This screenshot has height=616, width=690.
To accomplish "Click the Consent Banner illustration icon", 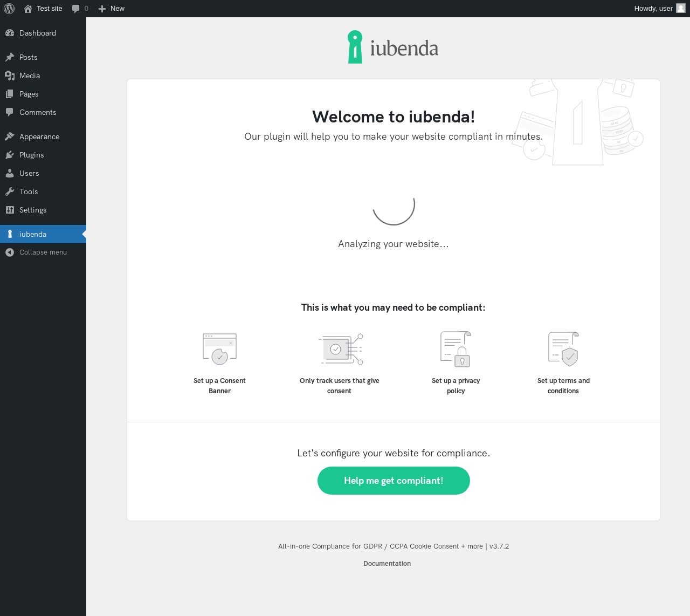I will 220,349.
